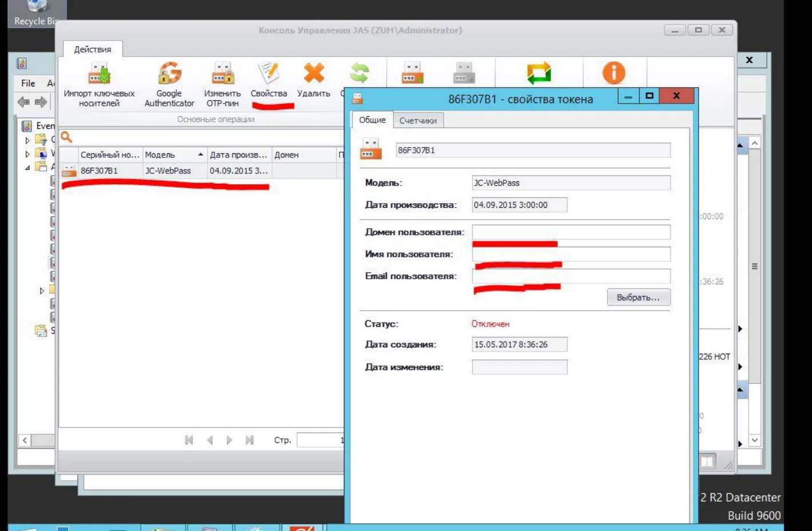This screenshot has width=812, height=531.
Task: Open the Действия ribbon tab
Action: tap(92, 49)
